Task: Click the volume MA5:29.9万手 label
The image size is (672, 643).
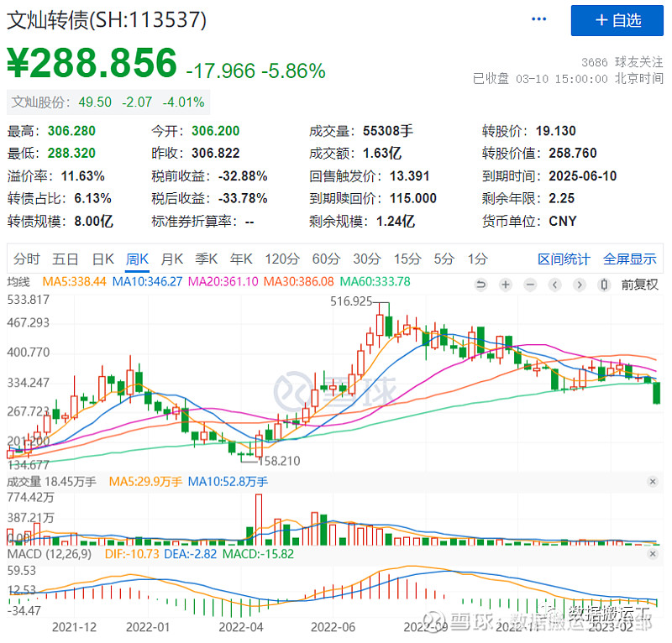Action: 145,482
